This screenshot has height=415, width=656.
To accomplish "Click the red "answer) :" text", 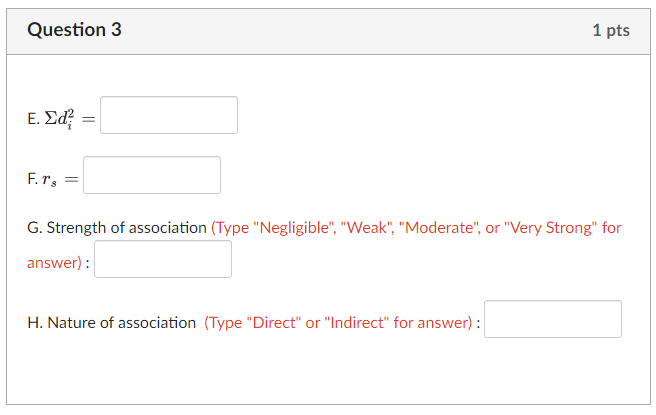I will (58, 263).
